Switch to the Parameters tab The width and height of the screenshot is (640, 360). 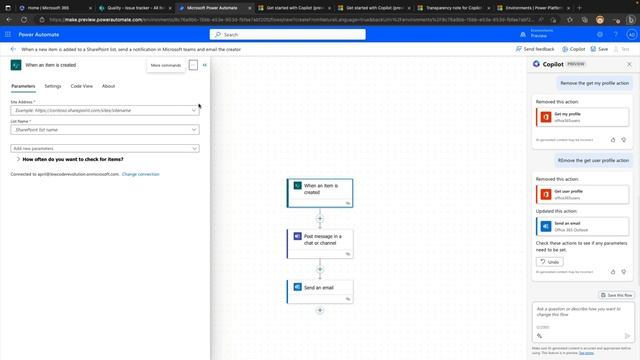[23, 86]
